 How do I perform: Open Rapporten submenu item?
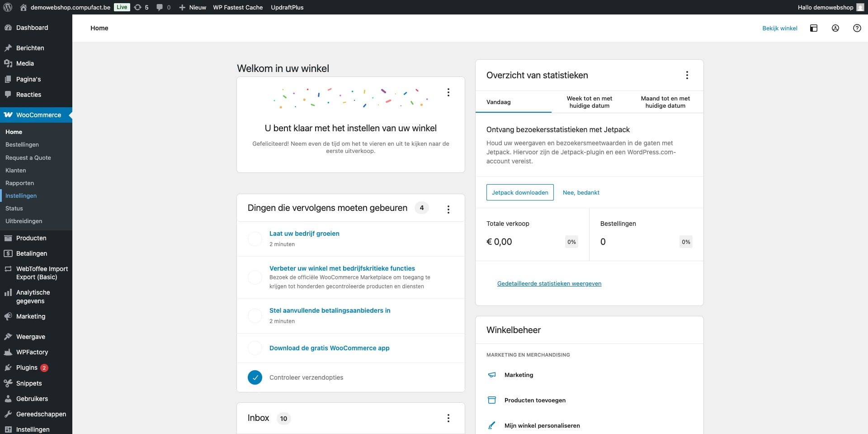[20, 183]
